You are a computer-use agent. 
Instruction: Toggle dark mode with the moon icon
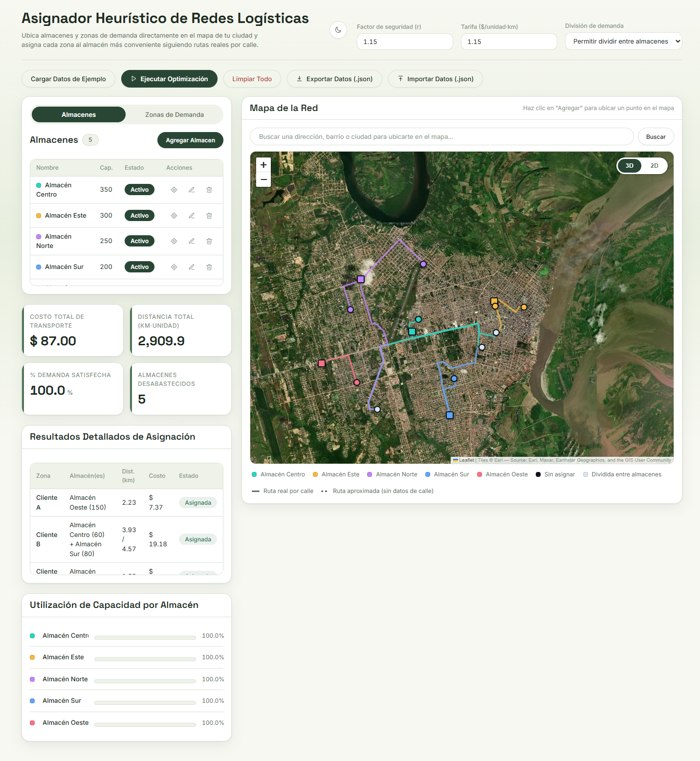point(338,30)
